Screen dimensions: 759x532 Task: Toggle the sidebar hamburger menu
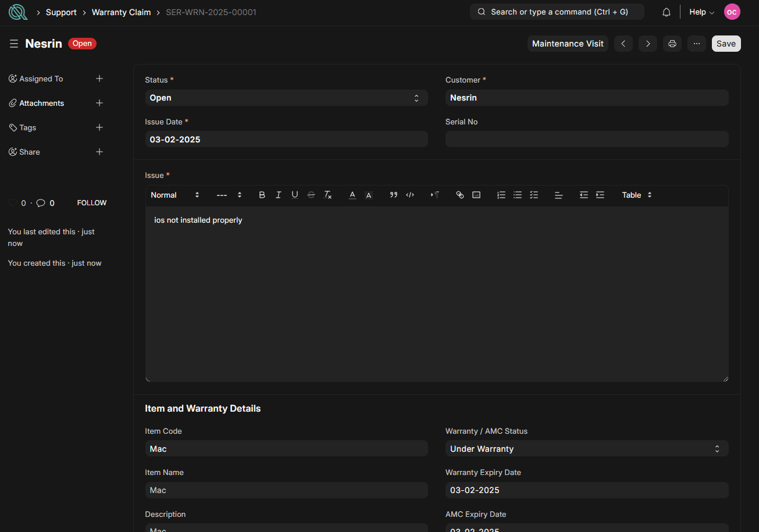(14, 44)
